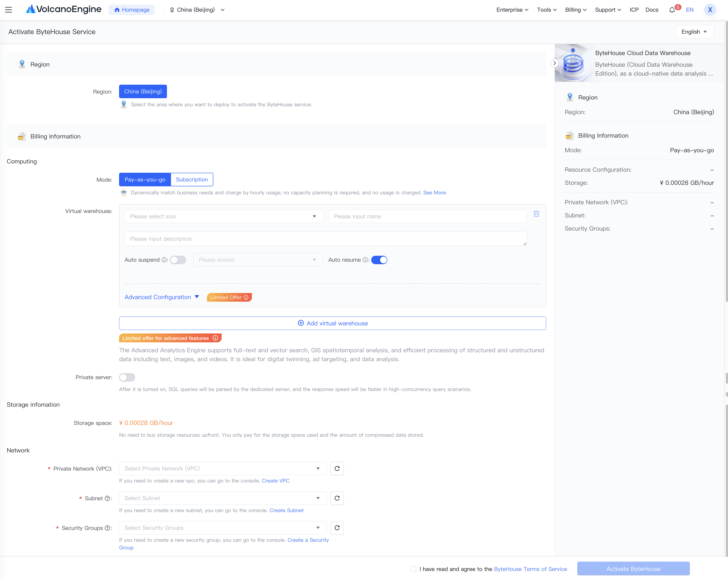Viewport: 728px width, 579px height.
Task: Open the Select Subnet dropdown
Action: 223,498
